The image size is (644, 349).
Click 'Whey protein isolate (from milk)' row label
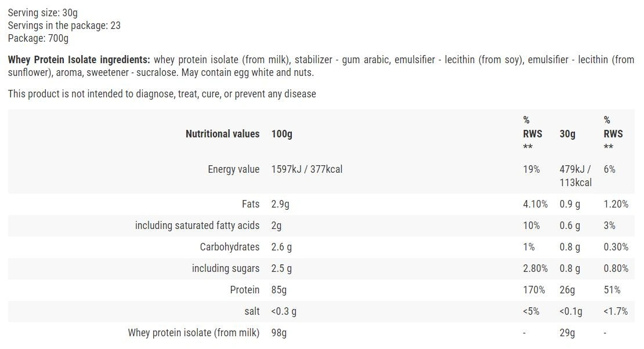click(x=194, y=333)
